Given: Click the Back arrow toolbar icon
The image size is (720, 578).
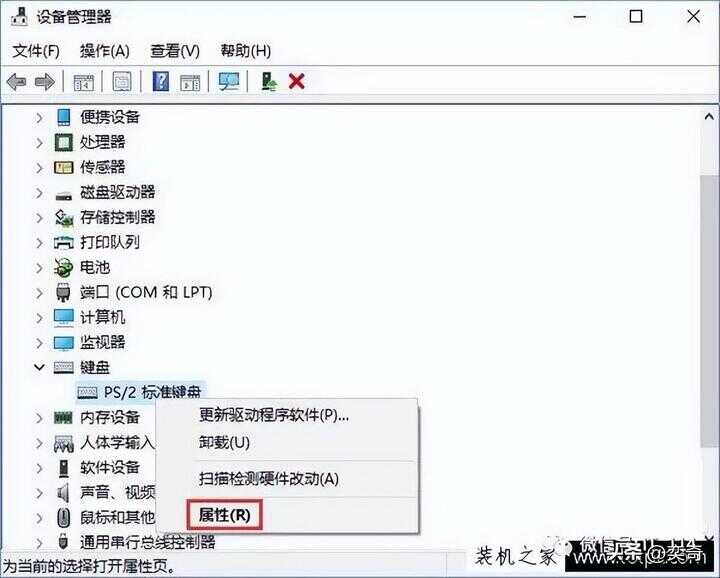Looking at the screenshot, I should 17,82.
